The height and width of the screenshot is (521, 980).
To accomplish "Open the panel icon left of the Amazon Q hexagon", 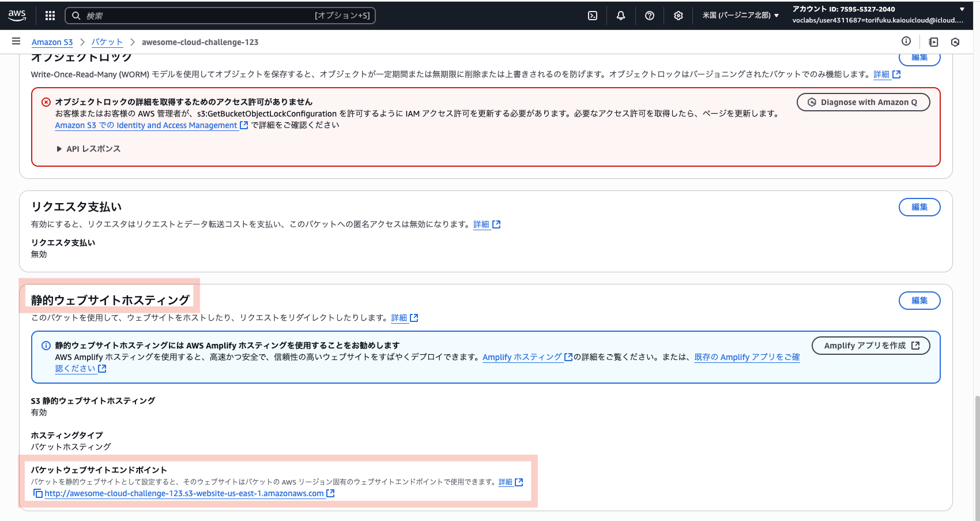I will [934, 42].
